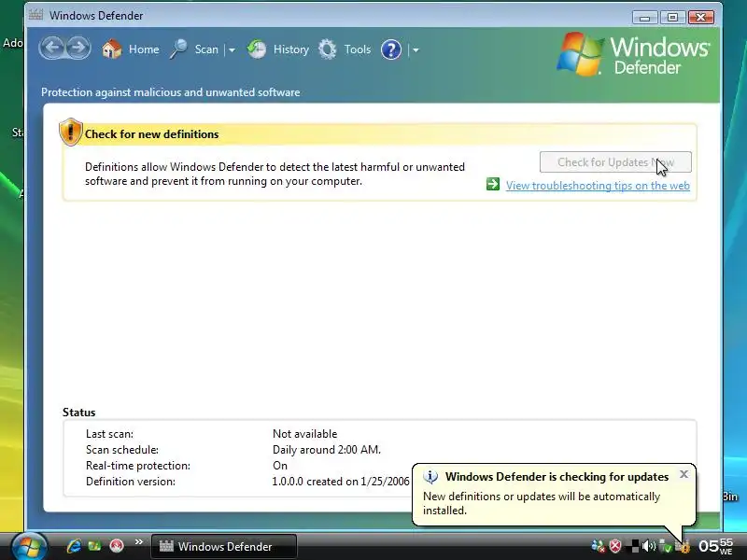Open the Home page house icon

(111, 49)
